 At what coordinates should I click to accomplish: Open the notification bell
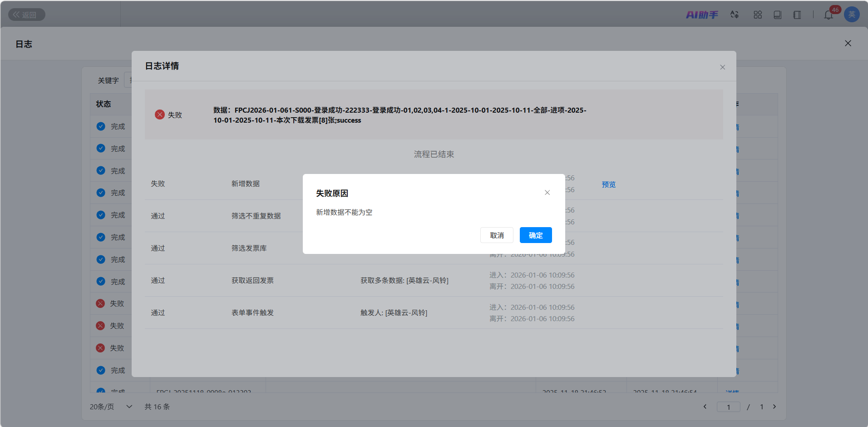point(829,15)
